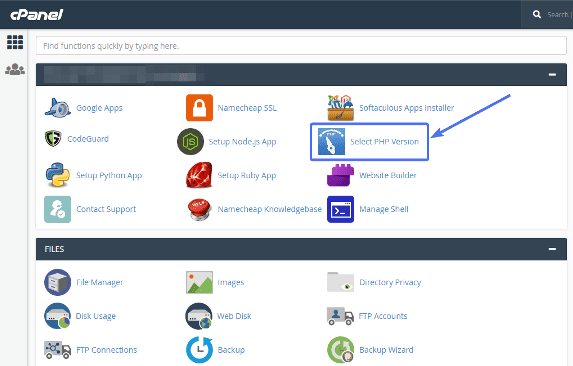
Task: Open the Images link
Action: click(x=231, y=282)
